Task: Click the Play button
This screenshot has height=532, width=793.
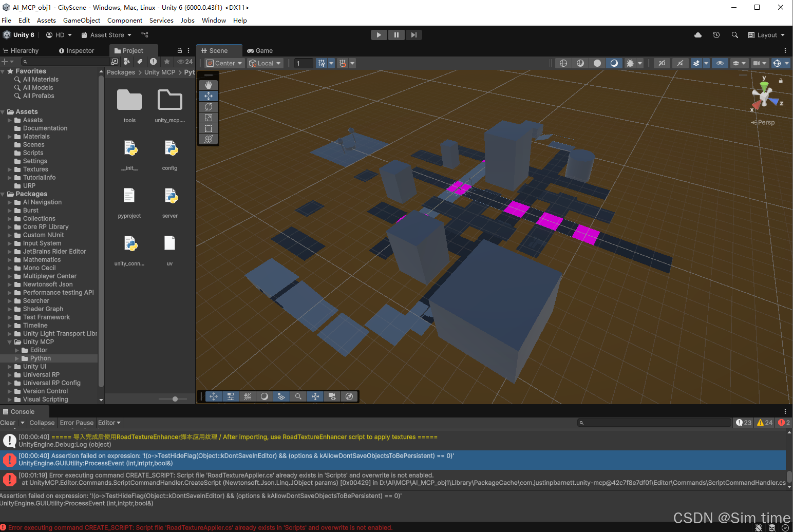Action: [x=379, y=35]
